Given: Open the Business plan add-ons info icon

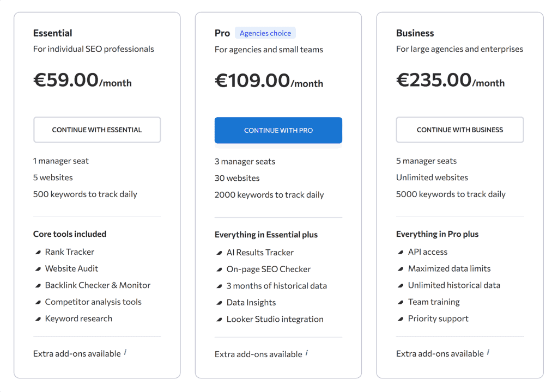Looking at the screenshot, I should pos(488,352).
